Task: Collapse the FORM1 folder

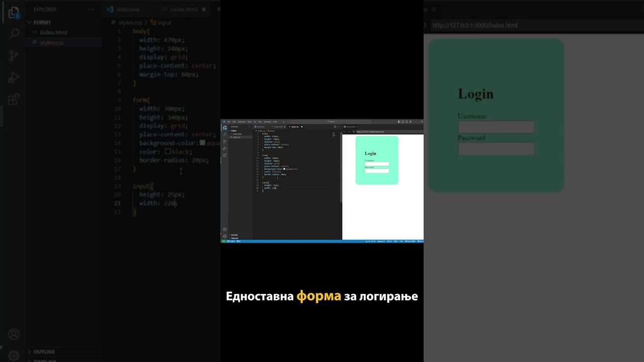Action: (x=233, y=131)
